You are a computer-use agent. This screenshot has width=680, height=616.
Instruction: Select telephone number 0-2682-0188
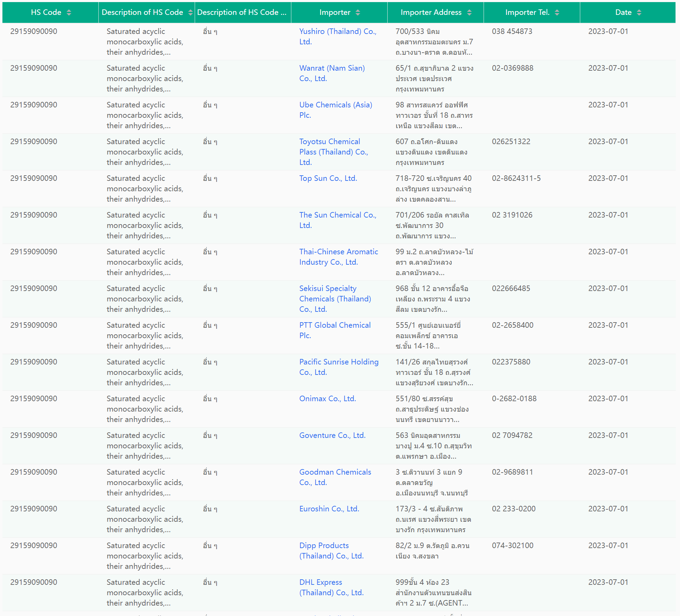click(x=514, y=398)
